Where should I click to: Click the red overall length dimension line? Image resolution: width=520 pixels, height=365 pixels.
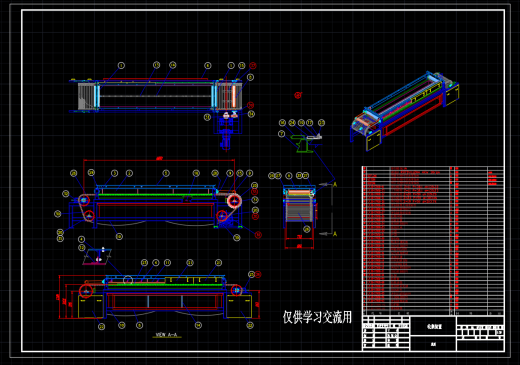pyautogui.click(x=159, y=160)
